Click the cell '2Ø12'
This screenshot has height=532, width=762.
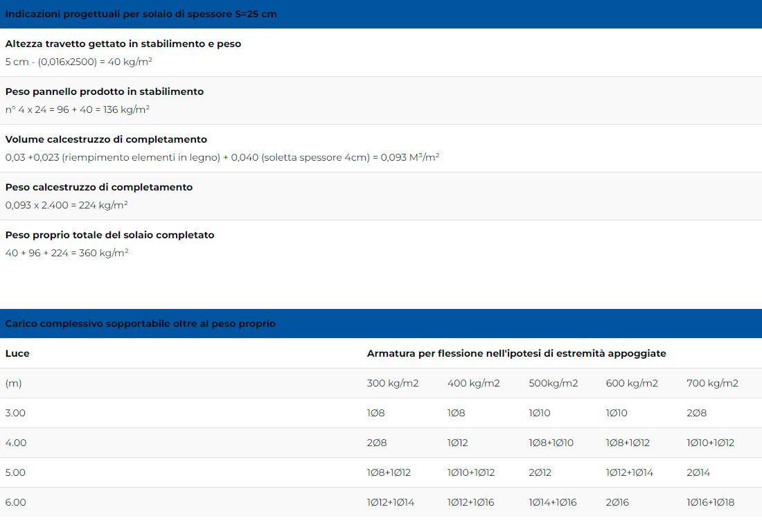[540, 472]
